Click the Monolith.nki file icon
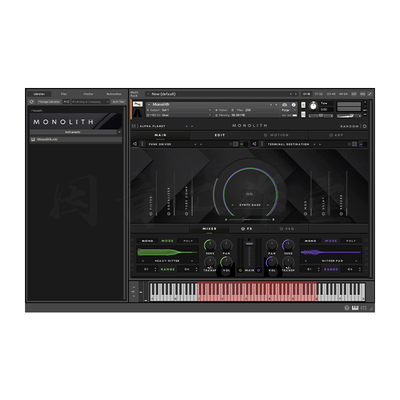The image size is (400, 400). point(33,139)
